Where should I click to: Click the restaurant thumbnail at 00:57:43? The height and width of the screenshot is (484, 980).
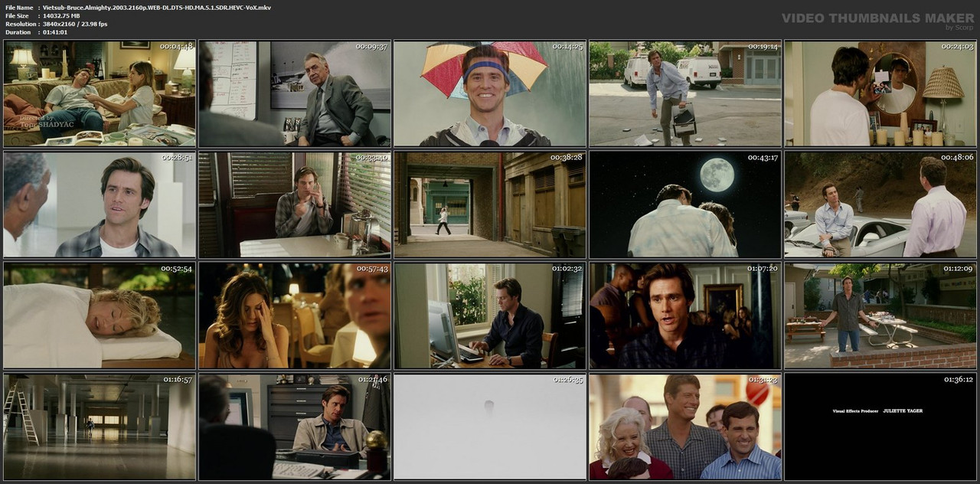click(295, 316)
